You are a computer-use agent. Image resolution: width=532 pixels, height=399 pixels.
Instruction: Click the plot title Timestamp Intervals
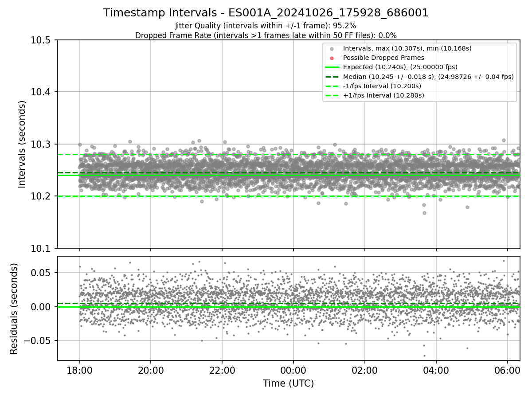(x=266, y=13)
